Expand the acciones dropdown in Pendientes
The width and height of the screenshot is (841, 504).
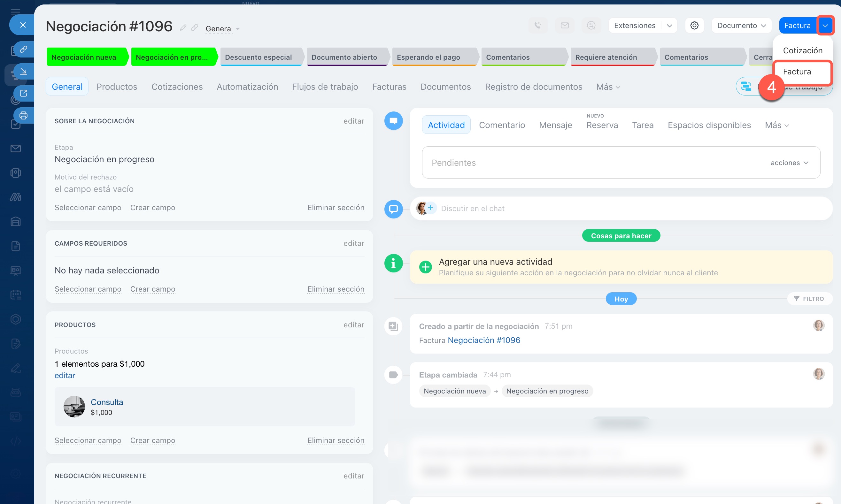point(789,163)
